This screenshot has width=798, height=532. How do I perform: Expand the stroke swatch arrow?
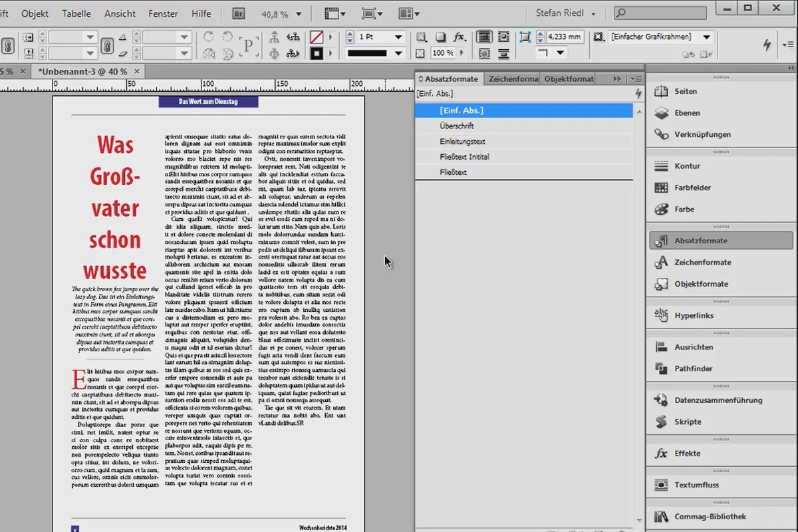pyautogui.click(x=331, y=53)
